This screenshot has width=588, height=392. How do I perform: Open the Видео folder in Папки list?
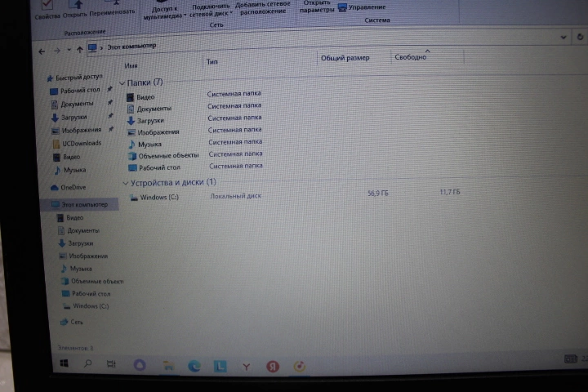[x=145, y=97]
